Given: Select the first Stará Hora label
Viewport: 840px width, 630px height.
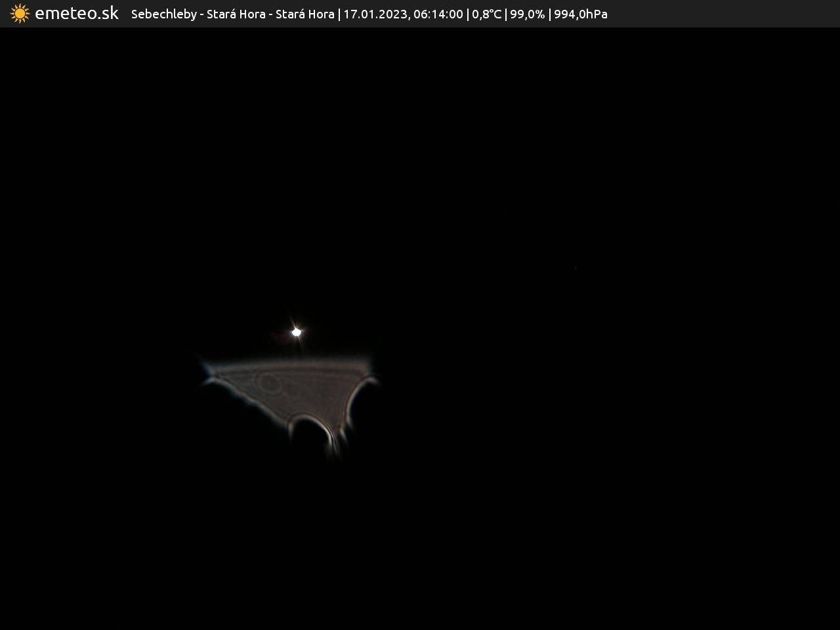Looking at the screenshot, I should click(x=236, y=14).
